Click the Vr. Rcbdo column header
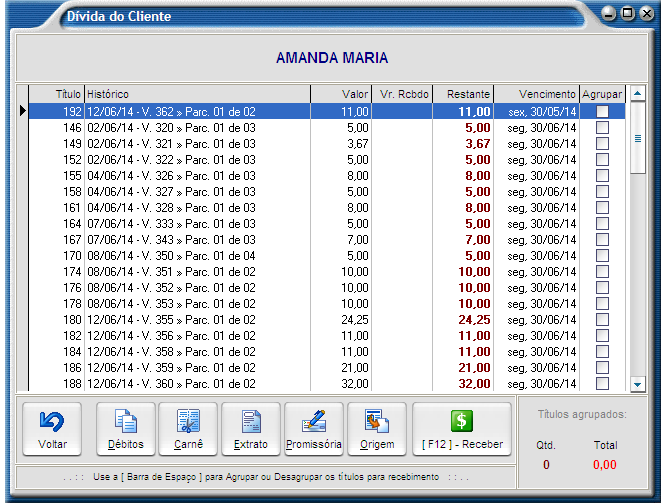Screen dimensions: 667x503 (x=402, y=94)
